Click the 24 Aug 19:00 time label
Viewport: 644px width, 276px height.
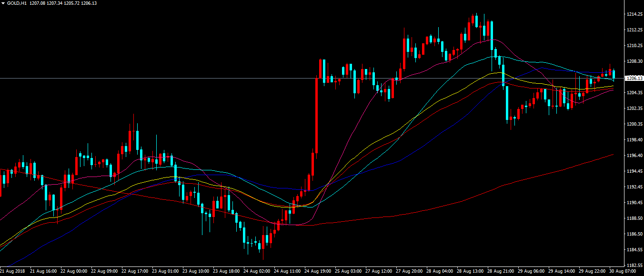tap(318, 271)
